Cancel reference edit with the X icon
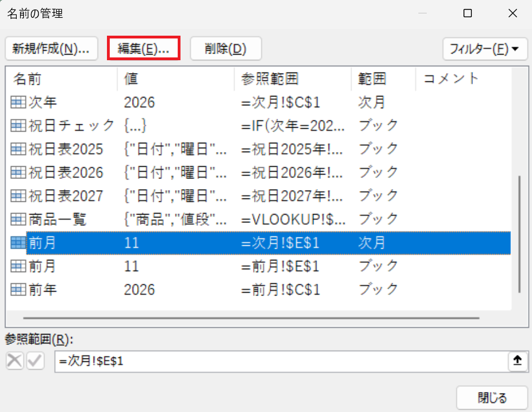Viewport: 532px width, 412px height. click(x=15, y=361)
